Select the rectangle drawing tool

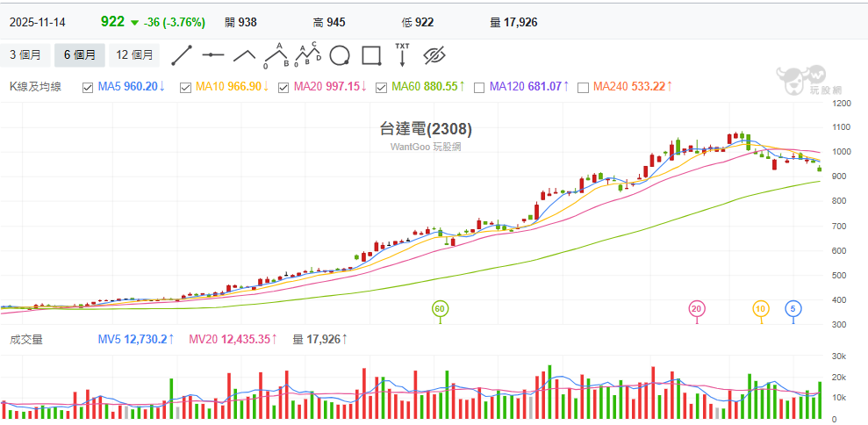(371, 55)
